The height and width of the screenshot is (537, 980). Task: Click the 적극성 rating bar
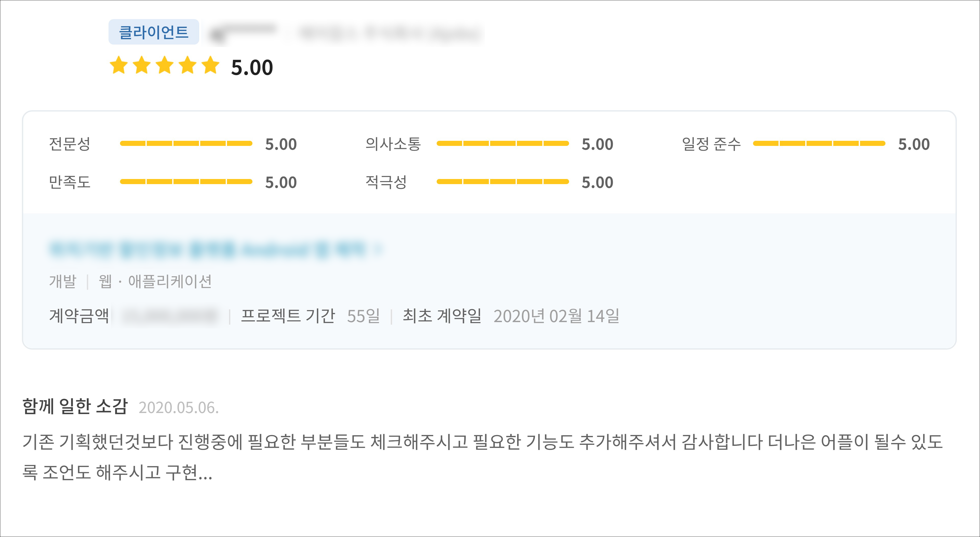[503, 182]
